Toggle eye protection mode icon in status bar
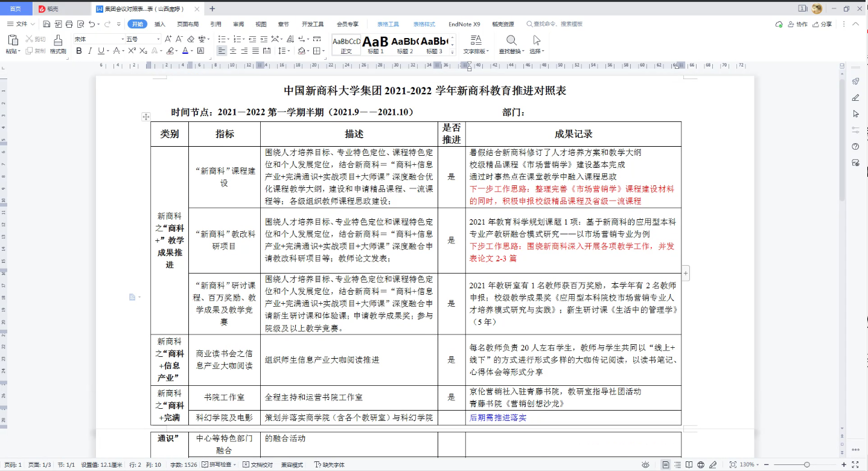Image resolution: width=868 pixels, height=471 pixels. tap(645, 465)
